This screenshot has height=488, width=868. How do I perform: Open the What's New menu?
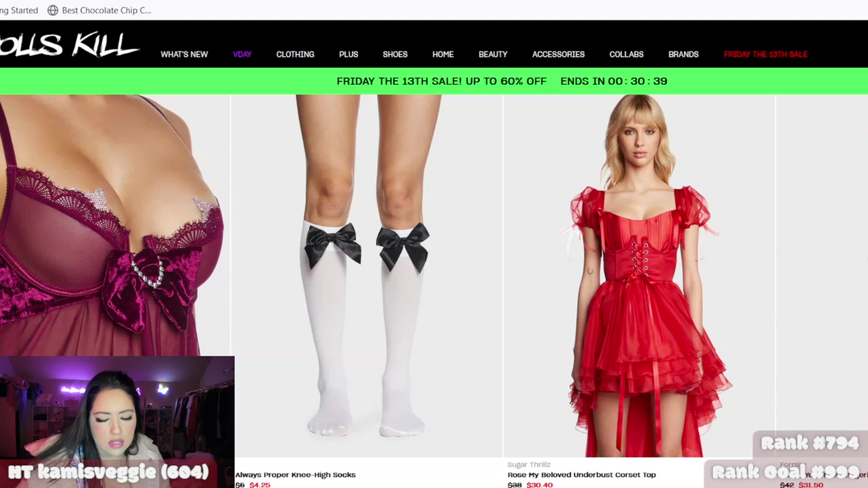tap(184, 54)
